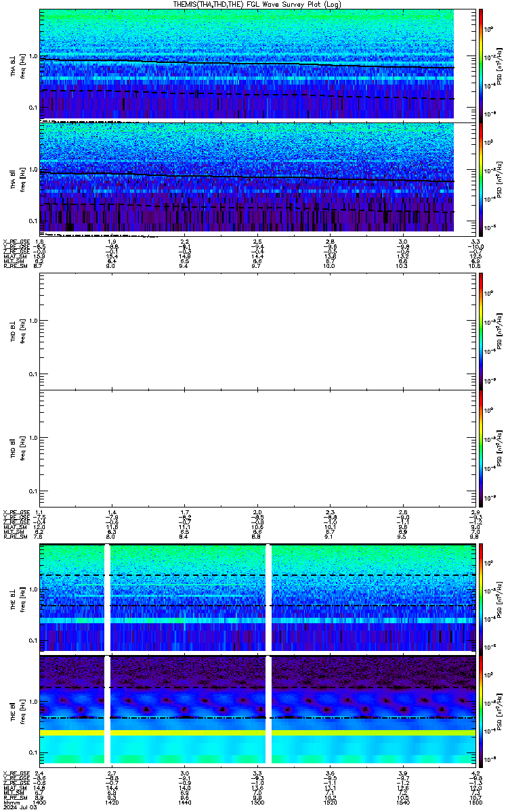
Task: Click the R_RE_SM row label under the THD panels
Action: pyautogui.click(x=15, y=537)
